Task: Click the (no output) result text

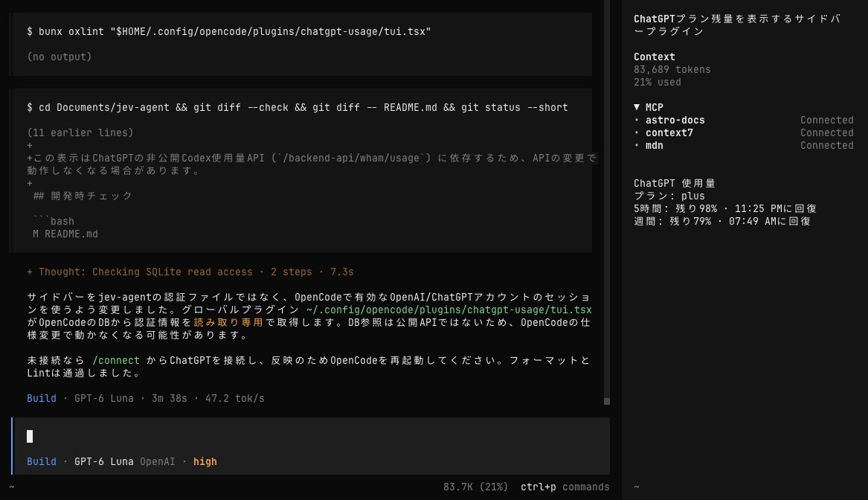Action: (x=60, y=57)
